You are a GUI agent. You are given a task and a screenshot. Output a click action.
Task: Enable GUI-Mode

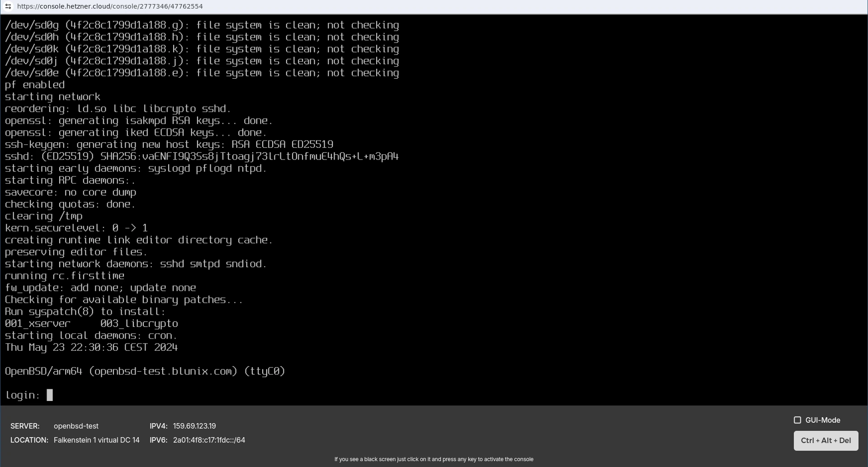797,420
